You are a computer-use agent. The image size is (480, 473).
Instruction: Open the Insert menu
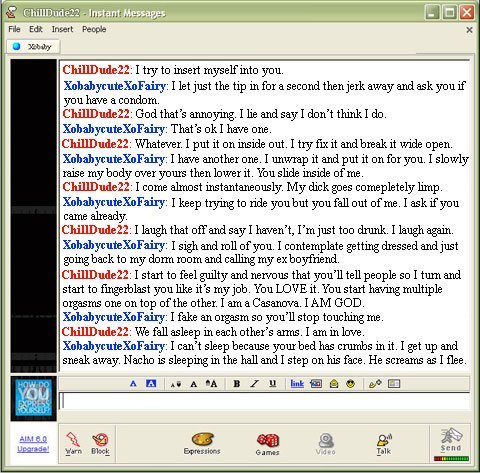[62, 29]
